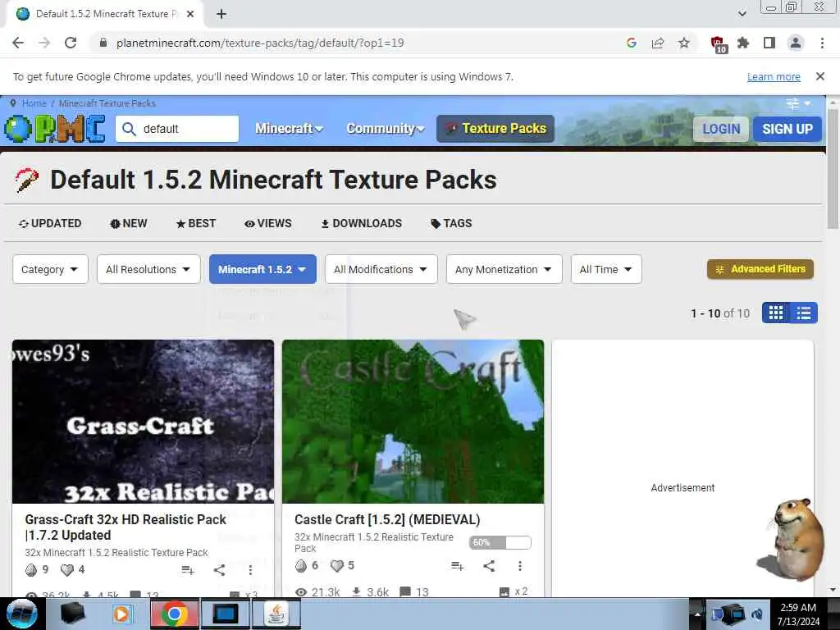Close the Default 1.5.2 Minecraft Texture tab
Screen dimensions: 840x630
pyautogui.click(x=190, y=14)
